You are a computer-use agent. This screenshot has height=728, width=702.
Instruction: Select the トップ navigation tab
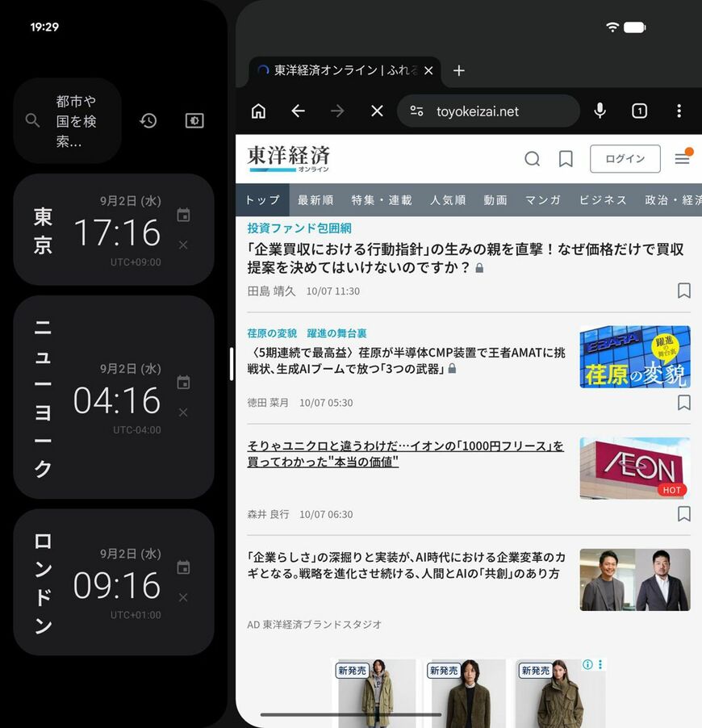[x=262, y=200]
